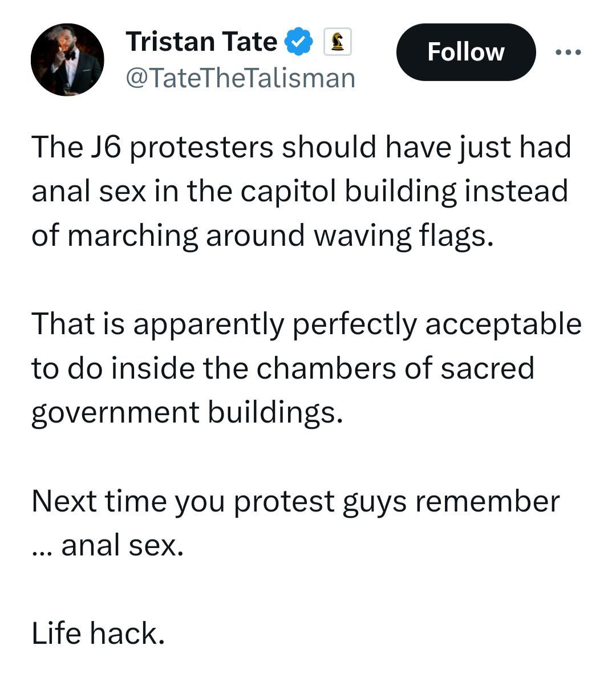Viewport: 616px width, 674px height.
Task: Click the line "That is apparently perfectly acceptable"
Action: 306,324
